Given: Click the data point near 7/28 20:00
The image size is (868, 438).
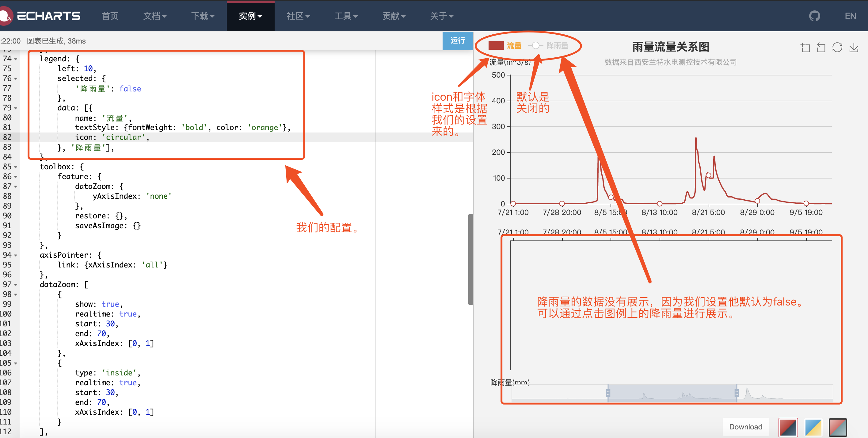Looking at the screenshot, I should pyautogui.click(x=562, y=203).
